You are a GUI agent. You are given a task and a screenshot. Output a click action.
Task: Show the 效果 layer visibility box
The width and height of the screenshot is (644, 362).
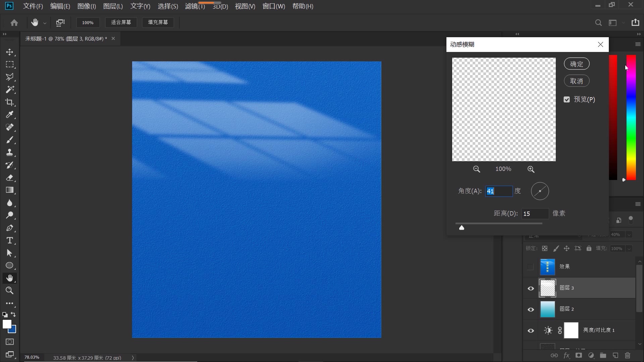click(x=530, y=267)
